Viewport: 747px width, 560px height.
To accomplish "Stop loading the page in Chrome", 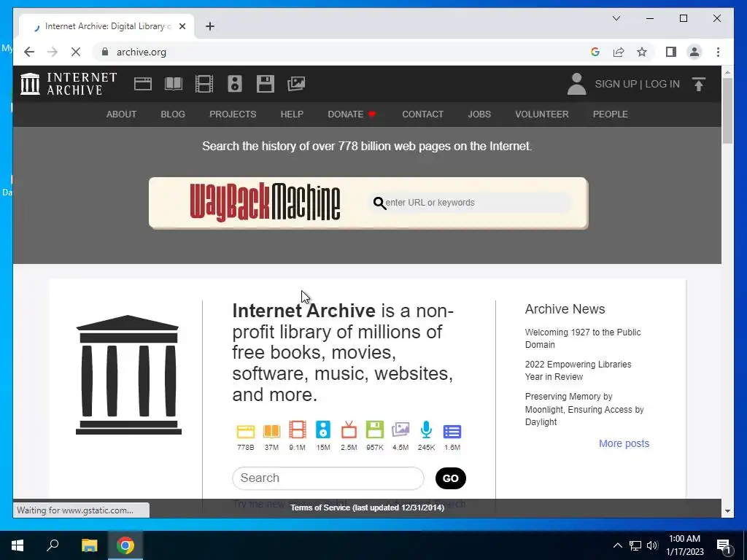I will pyautogui.click(x=76, y=52).
